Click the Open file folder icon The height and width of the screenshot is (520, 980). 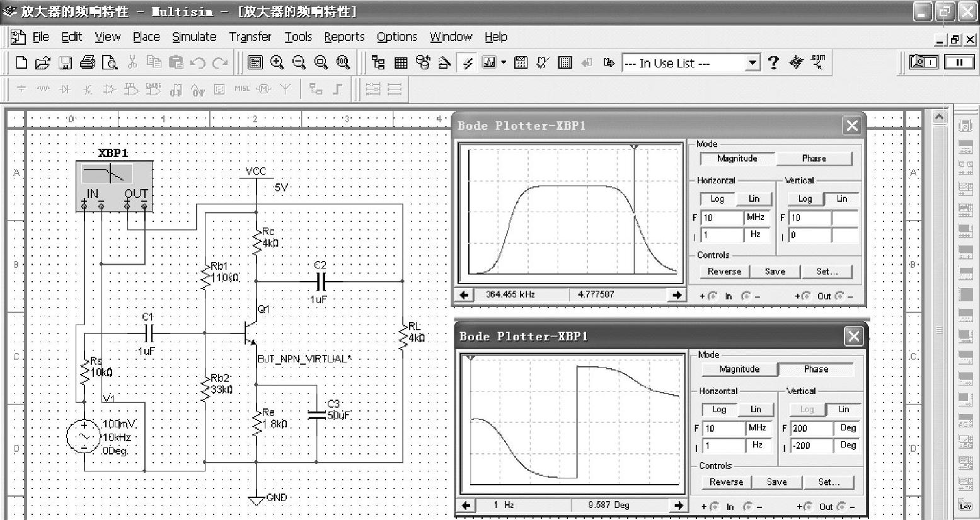[42, 62]
